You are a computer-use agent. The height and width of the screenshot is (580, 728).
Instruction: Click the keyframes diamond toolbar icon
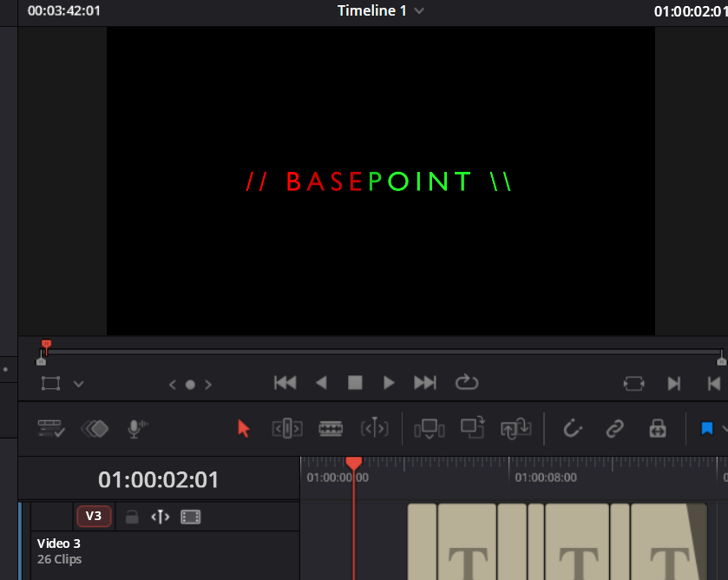tap(95, 429)
